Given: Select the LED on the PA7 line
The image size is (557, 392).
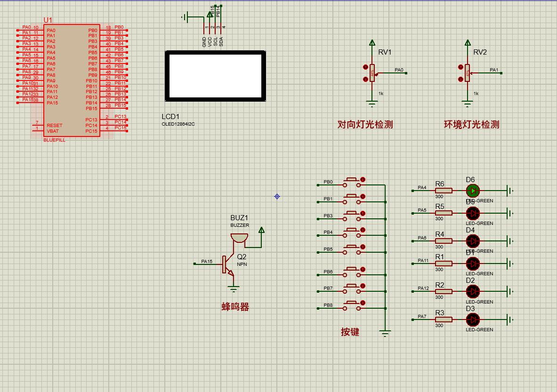Looking at the screenshot, I should 473,320.
